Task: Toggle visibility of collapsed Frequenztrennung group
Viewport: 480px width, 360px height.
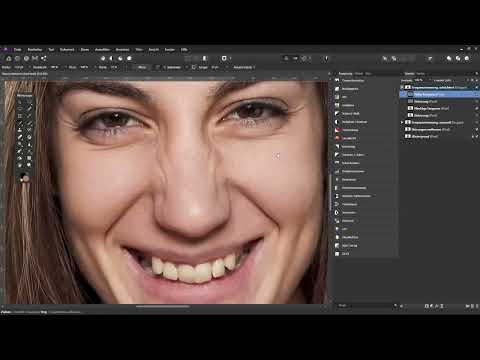Action: [476, 123]
